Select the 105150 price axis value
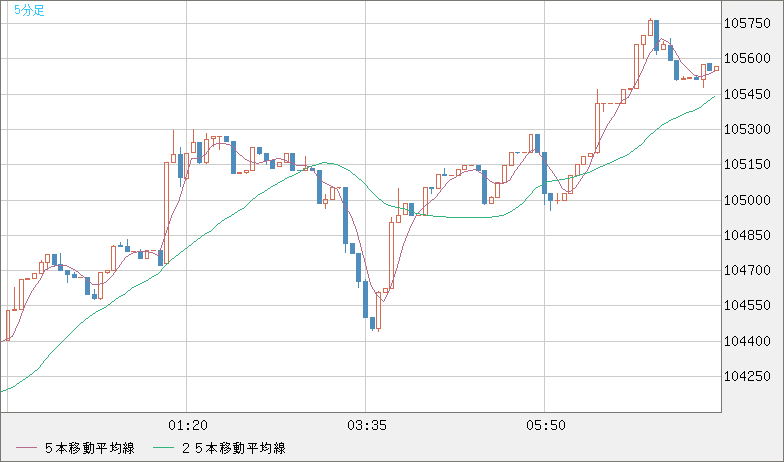 747,164
